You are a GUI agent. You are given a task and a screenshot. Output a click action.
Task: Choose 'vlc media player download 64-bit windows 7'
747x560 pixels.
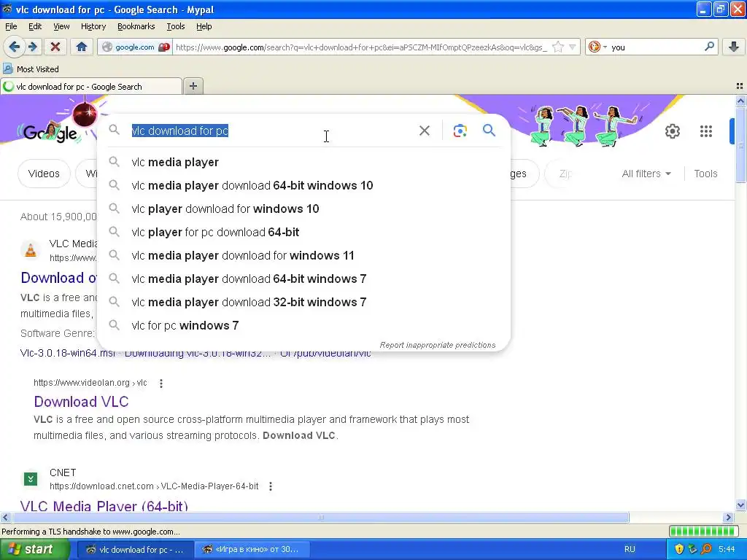(x=303, y=279)
